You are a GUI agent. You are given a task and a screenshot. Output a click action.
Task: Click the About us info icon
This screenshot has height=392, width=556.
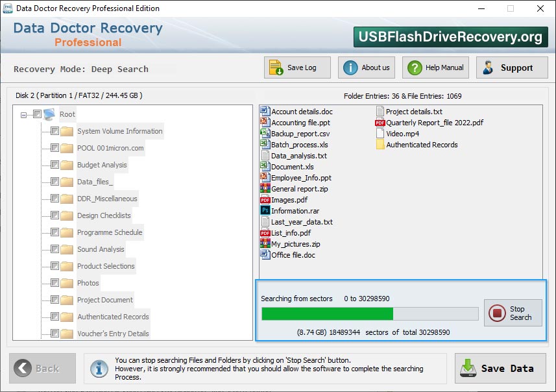point(350,67)
